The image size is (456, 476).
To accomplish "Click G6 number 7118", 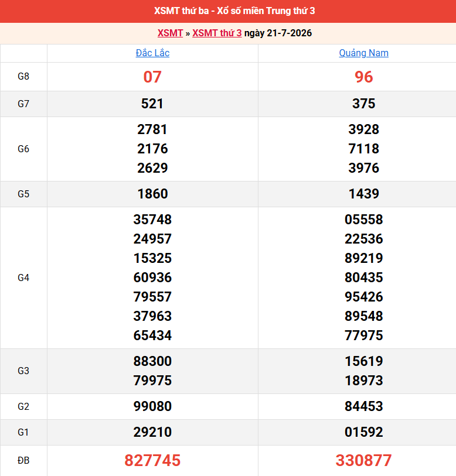I will 363,149.
